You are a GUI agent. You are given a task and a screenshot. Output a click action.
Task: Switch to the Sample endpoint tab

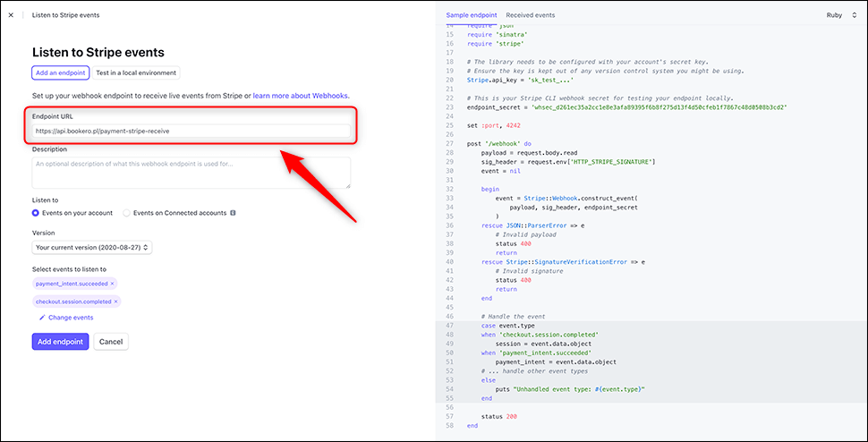coord(472,15)
